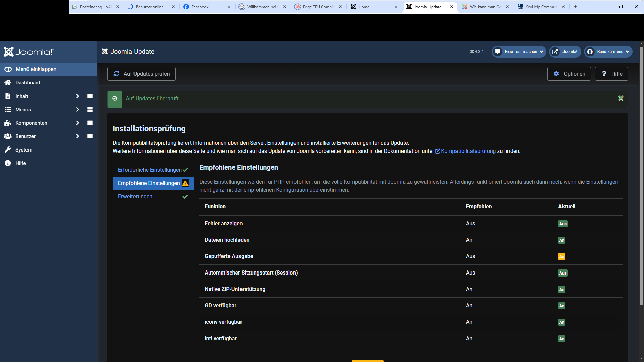Open the Kompatibilitätsprüfung documentation link
The image size is (644, 362).
468,151
